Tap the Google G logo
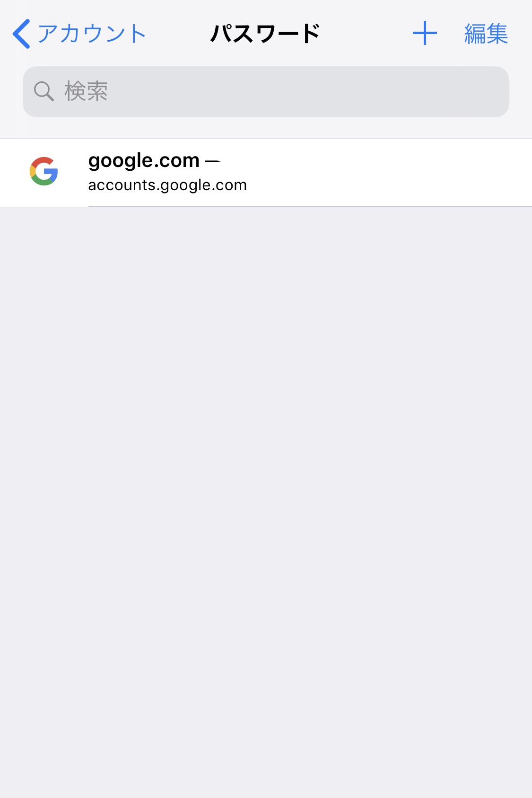The image size is (532, 798). 44,171
